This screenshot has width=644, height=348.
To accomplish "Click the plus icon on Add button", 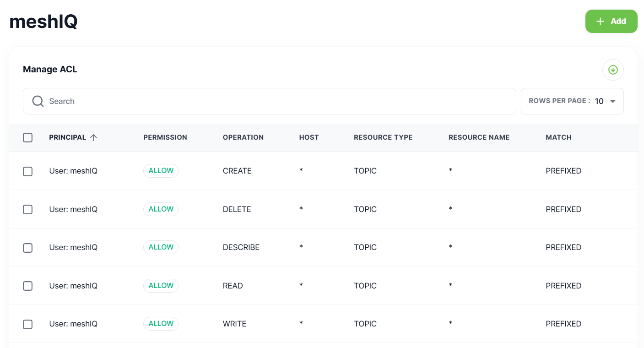I will 601,22.
